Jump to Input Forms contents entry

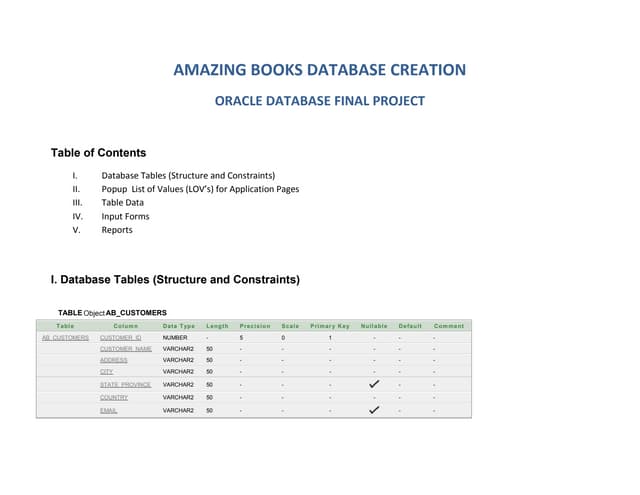click(x=125, y=216)
